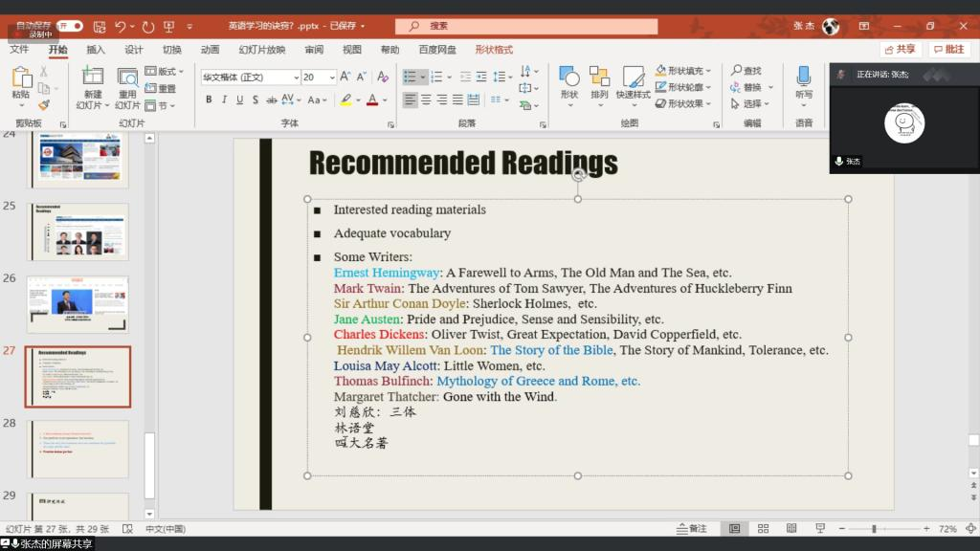Cut the selection with the scissors icon
Image resolution: width=980 pixels, height=551 pixels.
coord(44,71)
